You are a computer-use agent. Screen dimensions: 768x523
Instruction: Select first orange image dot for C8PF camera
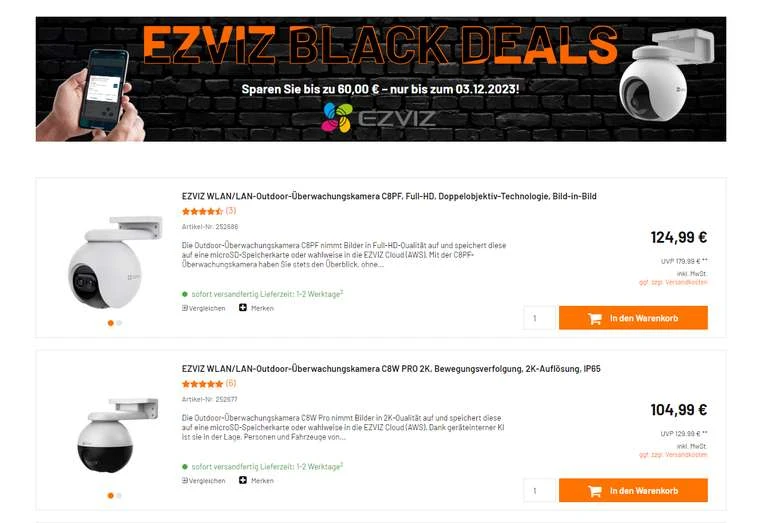110,323
